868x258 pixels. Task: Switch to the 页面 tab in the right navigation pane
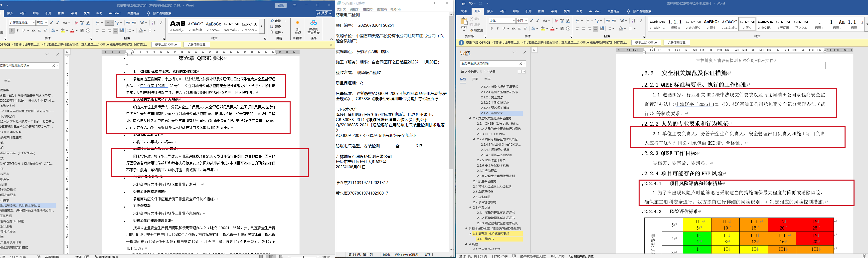point(475,79)
